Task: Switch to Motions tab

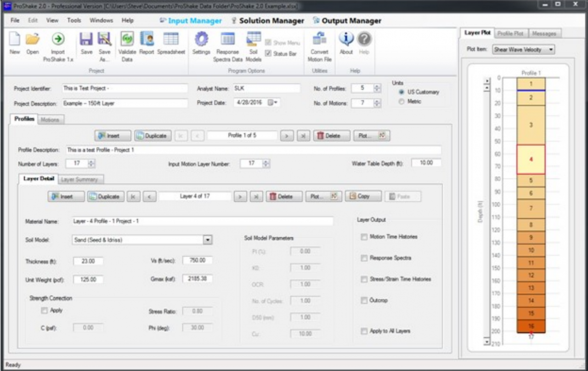Action: click(x=51, y=120)
